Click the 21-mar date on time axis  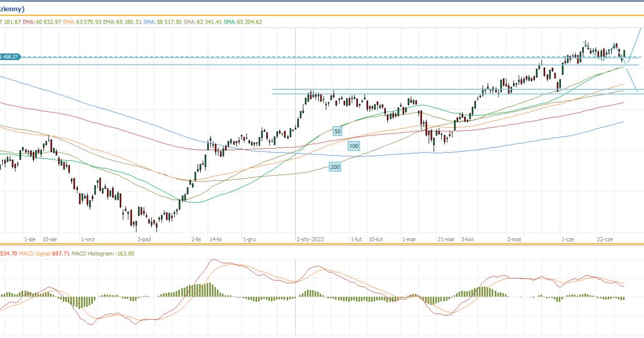click(445, 240)
